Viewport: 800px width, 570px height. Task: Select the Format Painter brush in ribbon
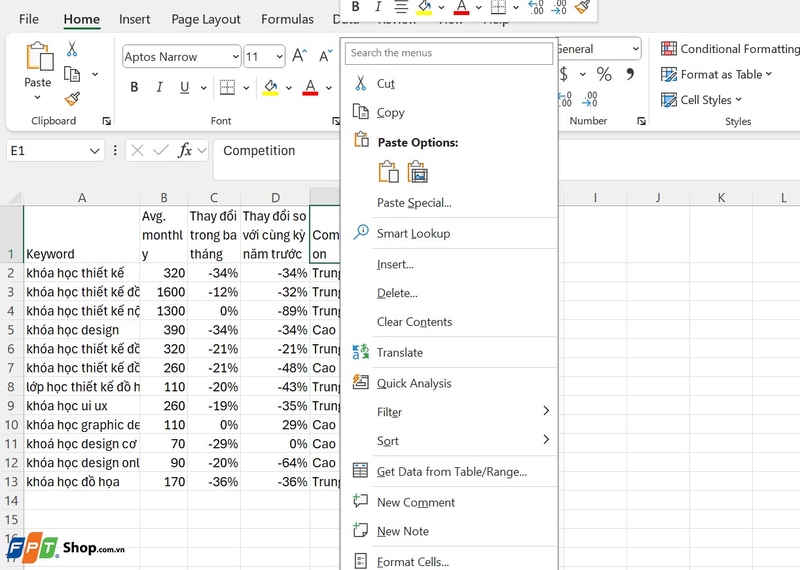pos(72,98)
